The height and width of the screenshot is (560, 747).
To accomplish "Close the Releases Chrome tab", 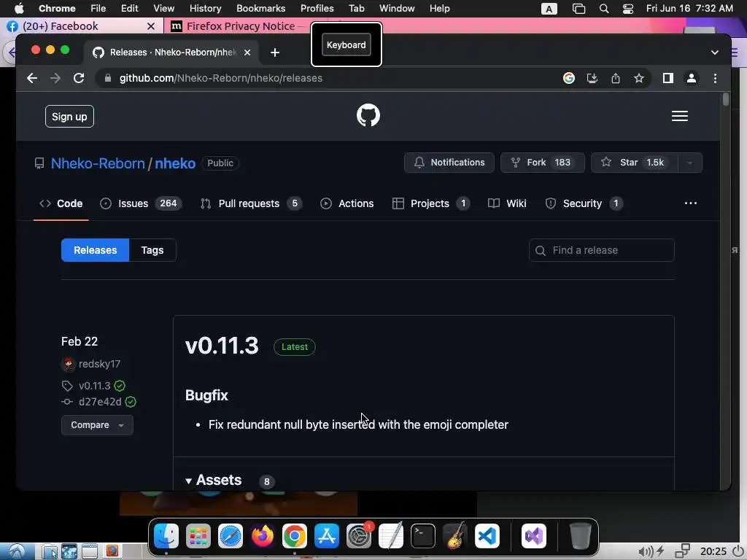I will 247,52.
